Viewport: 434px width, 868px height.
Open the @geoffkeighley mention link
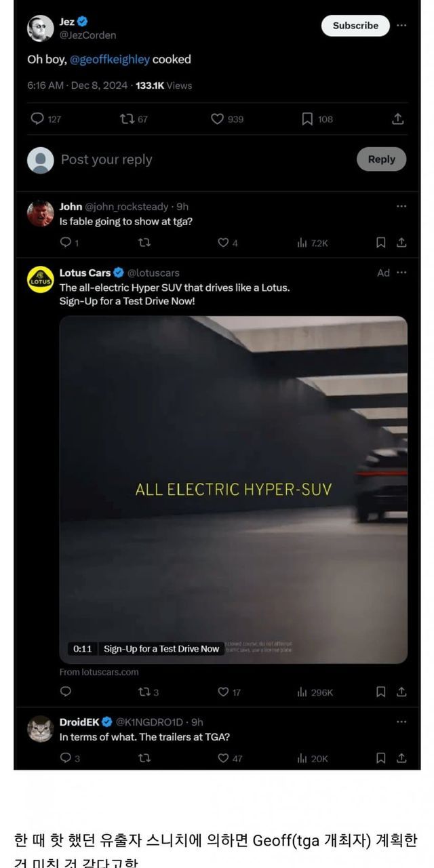pos(110,60)
